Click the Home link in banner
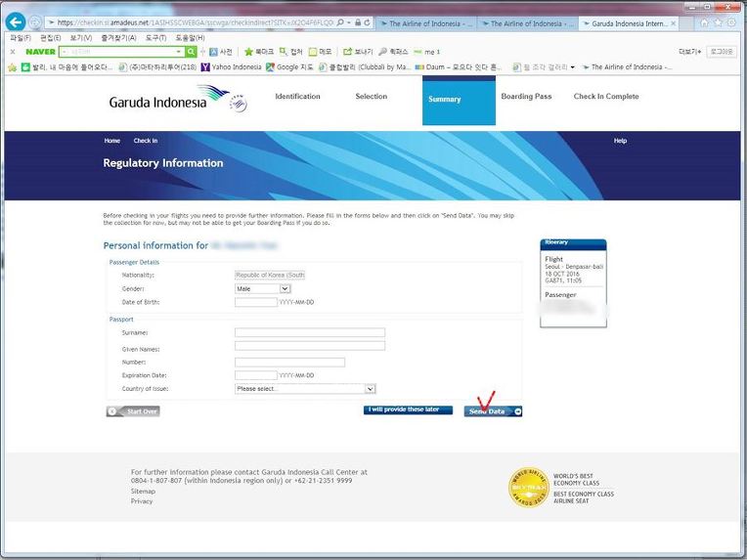The width and height of the screenshot is (747, 560). [x=112, y=141]
